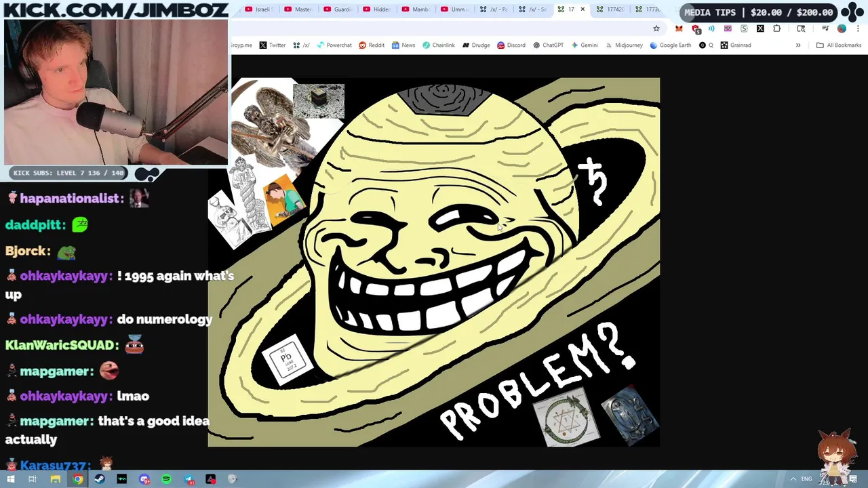Switch to the /x/ - Pa tab
The width and height of the screenshot is (868, 488).
click(x=494, y=9)
